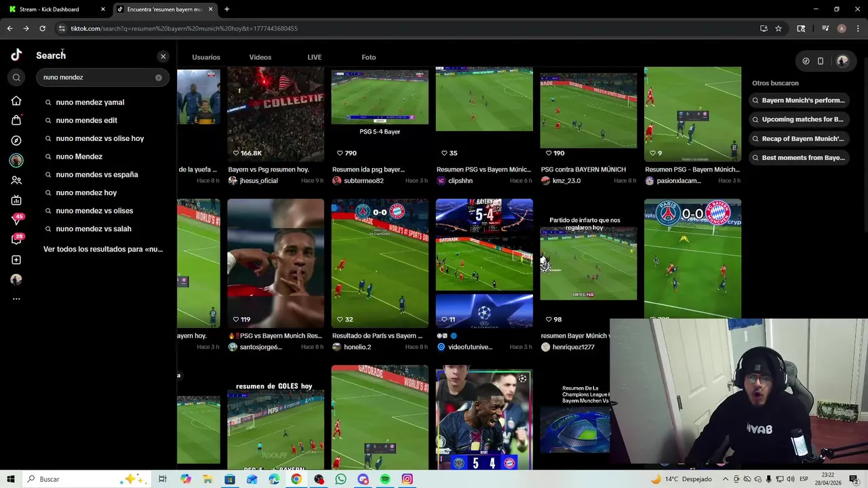Open the 'resumen de GOLES hoy' video
The height and width of the screenshot is (488, 868).
(x=275, y=418)
